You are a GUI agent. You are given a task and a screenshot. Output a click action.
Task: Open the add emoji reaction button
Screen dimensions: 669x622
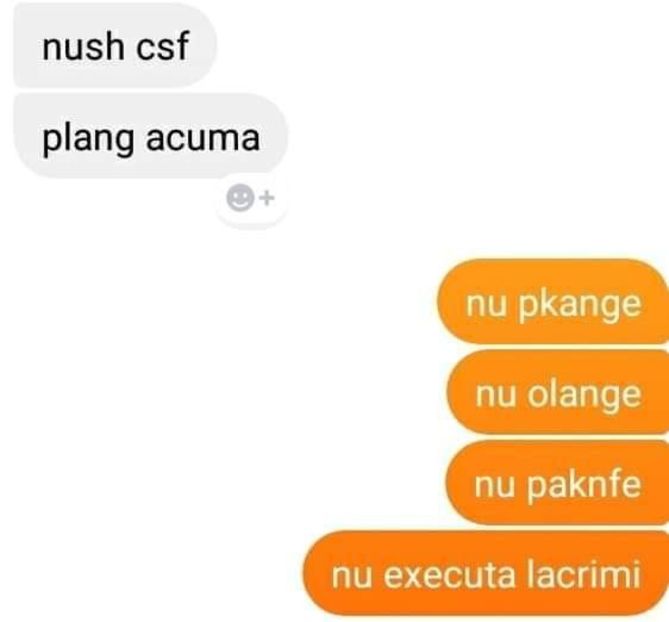[x=251, y=199]
